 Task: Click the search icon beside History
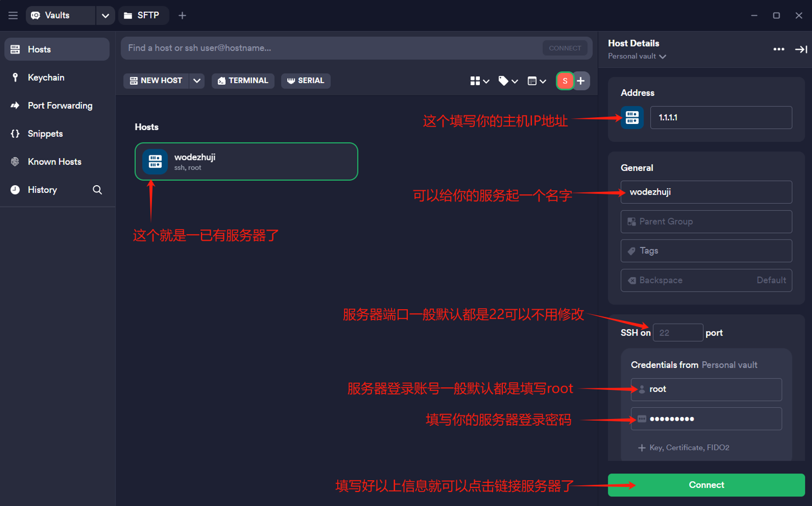click(97, 190)
